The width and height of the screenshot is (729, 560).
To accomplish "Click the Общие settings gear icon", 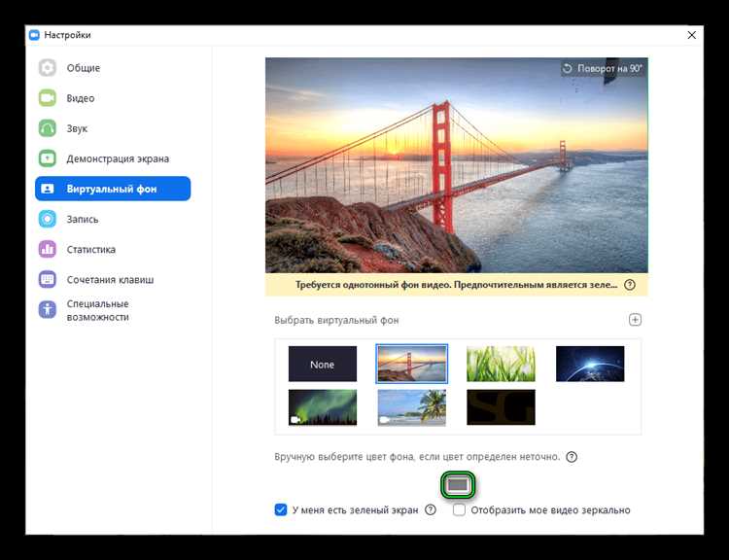I will pyautogui.click(x=48, y=68).
